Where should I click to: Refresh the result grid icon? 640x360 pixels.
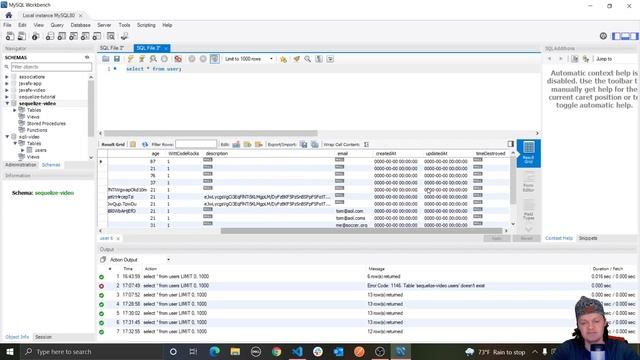tap(144, 144)
